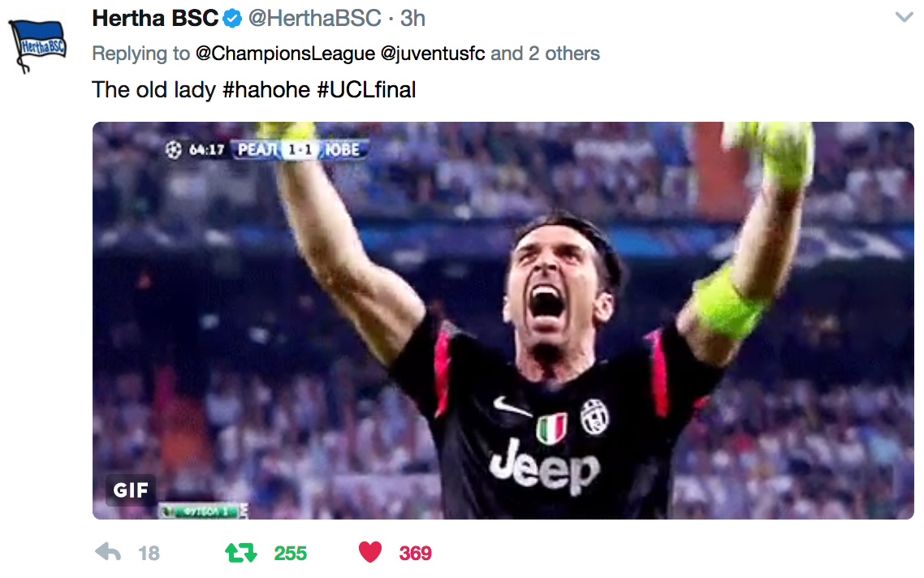Retweet using the green arrows icon

tap(241, 553)
